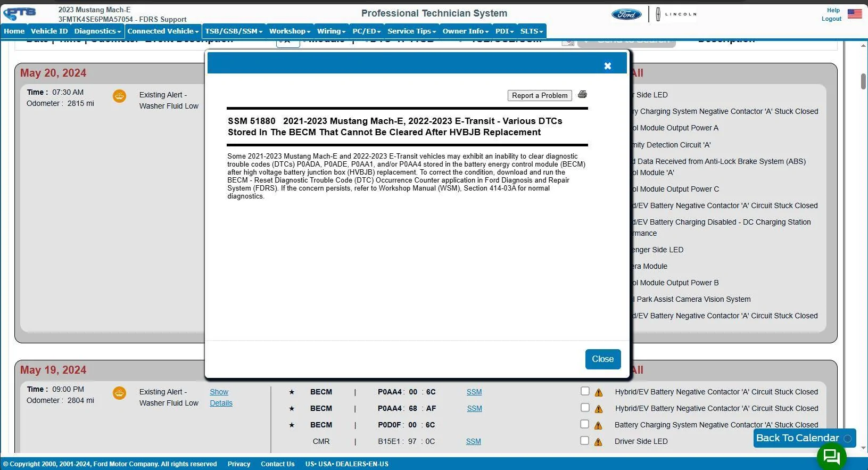The width and height of the screenshot is (868, 470).
Task: Expand the Workshop menu
Action: coord(290,31)
